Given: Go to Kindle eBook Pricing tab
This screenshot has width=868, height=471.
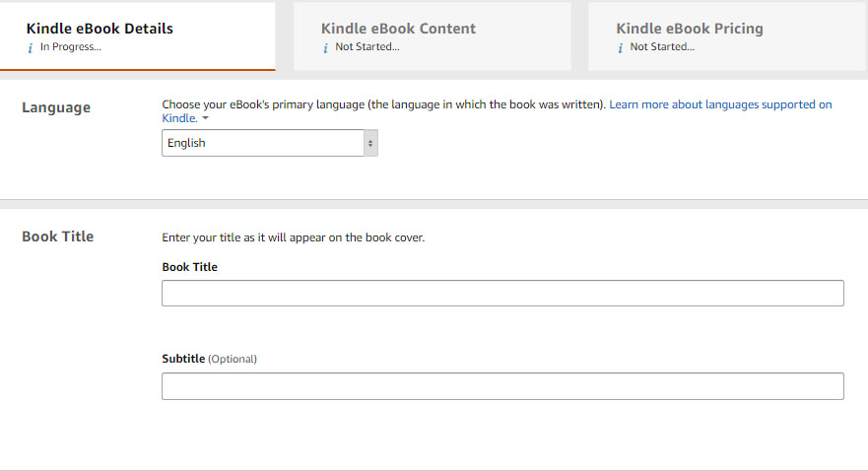Looking at the screenshot, I should click(727, 36).
